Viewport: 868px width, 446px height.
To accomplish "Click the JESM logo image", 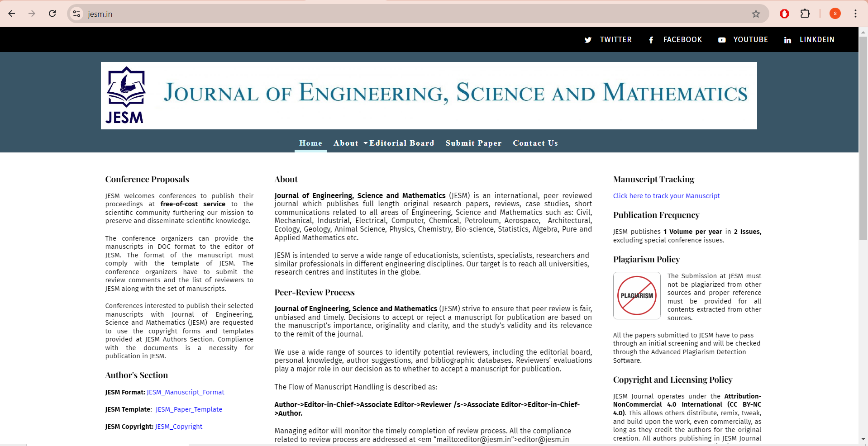I will pos(125,95).
